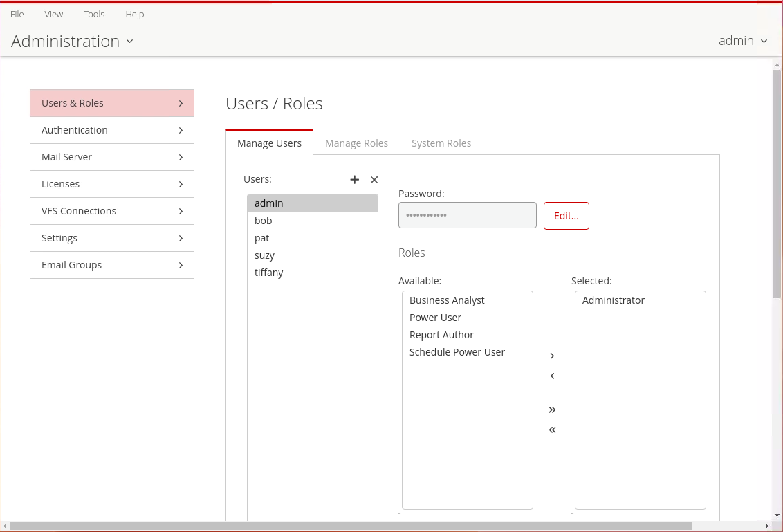The width and height of the screenshot is (783, 532).
Task: Expand the Authentication settings section
Action: (111, 130)
